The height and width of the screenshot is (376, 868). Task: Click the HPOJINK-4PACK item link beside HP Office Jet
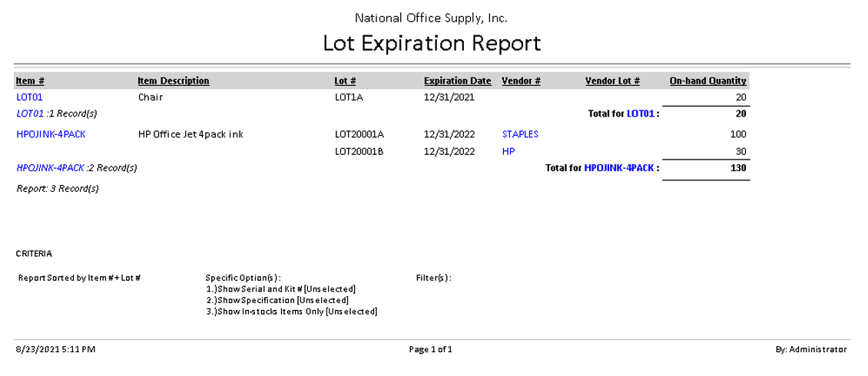click(51, 134)
